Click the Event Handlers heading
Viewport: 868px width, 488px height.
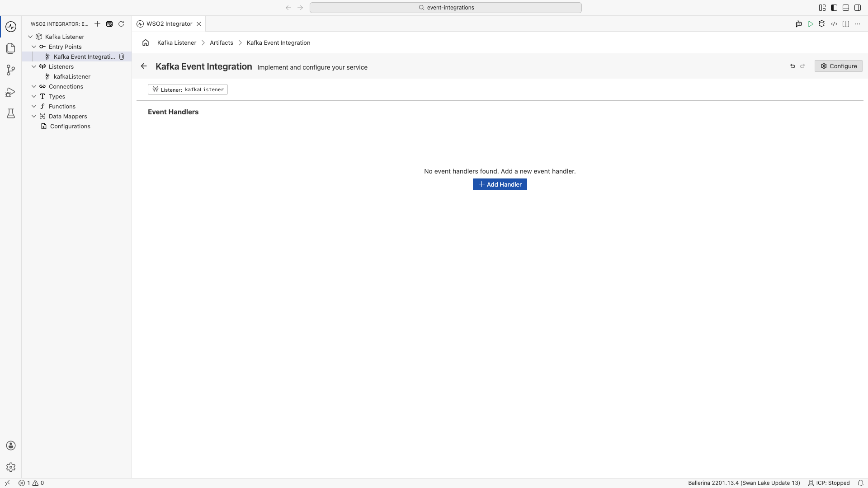tap(173, 112)
